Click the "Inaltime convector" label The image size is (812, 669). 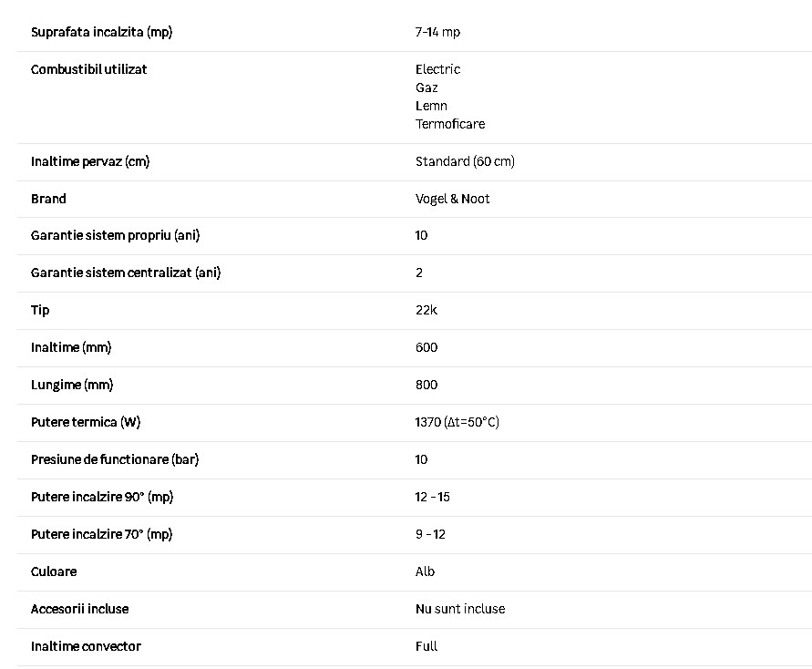point(86,646)
